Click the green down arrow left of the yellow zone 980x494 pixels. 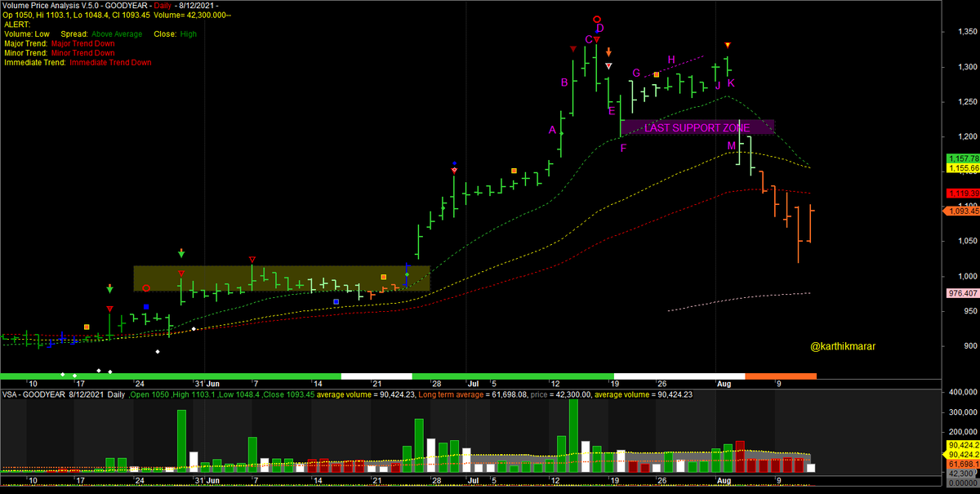pos(110,289)
